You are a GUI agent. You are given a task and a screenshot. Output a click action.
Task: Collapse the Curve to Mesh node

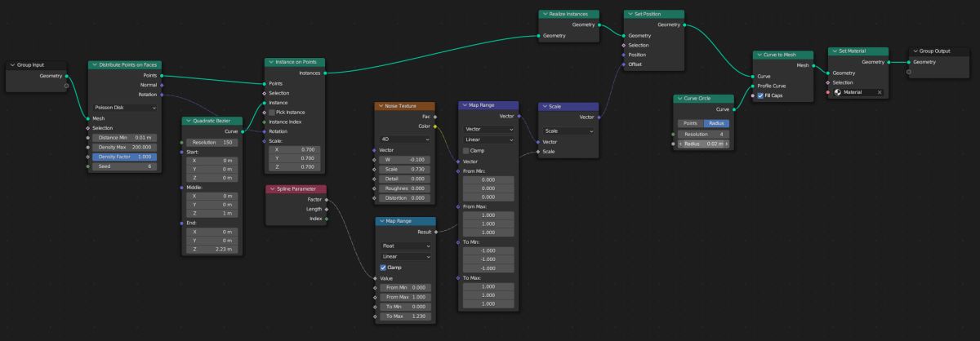click(759, 55)
